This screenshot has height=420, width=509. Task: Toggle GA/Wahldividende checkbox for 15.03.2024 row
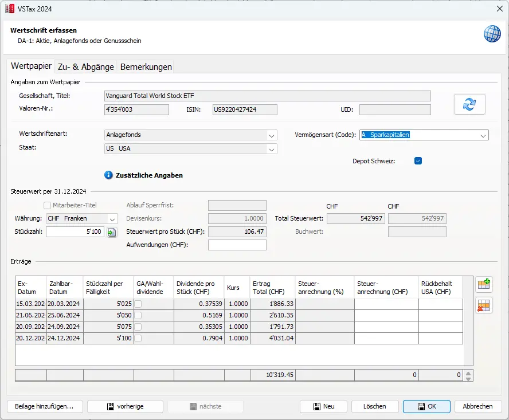[x=138, y=304]
